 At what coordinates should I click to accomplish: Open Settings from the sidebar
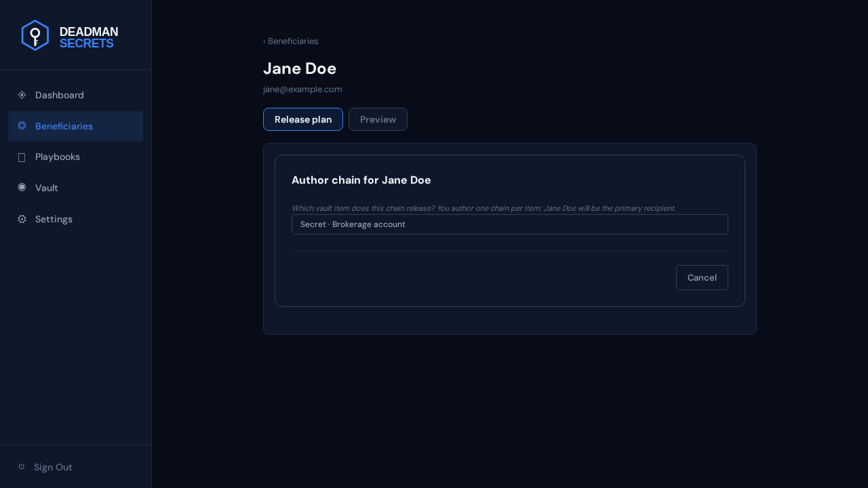pos(75,219)
